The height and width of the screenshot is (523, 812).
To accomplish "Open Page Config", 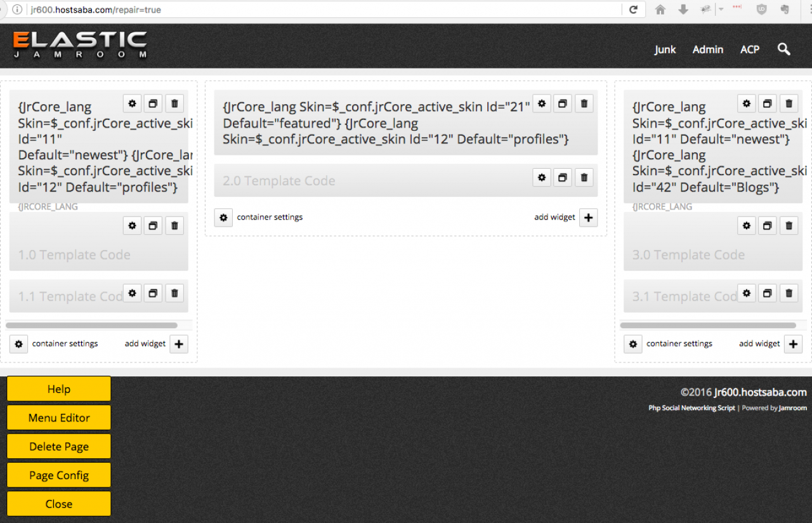I will pyautogui.click(x=59, y=475).
